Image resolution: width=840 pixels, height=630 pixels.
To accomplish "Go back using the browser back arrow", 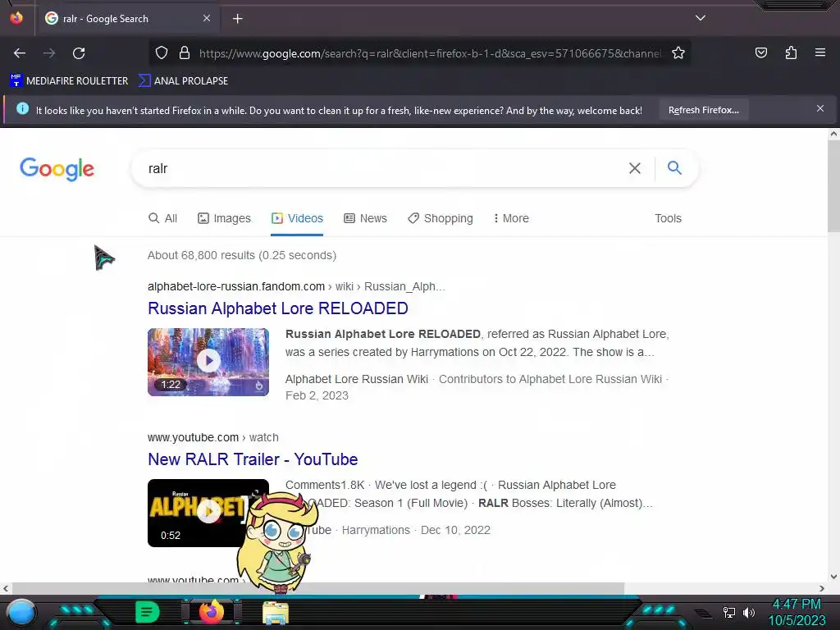I will (x=20, y=53).
